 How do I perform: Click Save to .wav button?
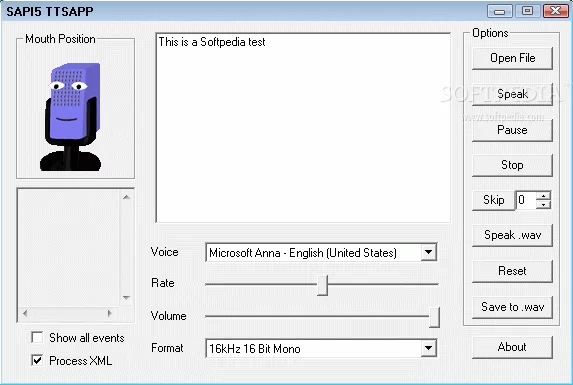tap(512, 307)
